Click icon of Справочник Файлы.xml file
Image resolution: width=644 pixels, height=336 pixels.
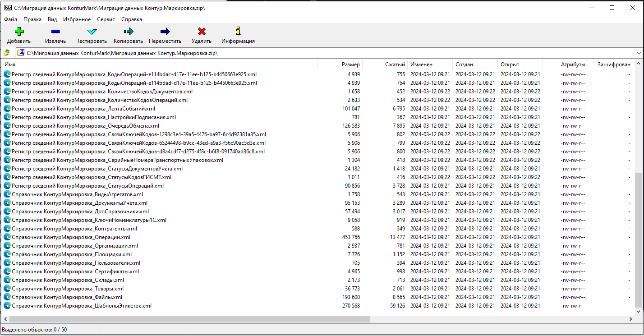pyautogui.click(x=7, y=297)
